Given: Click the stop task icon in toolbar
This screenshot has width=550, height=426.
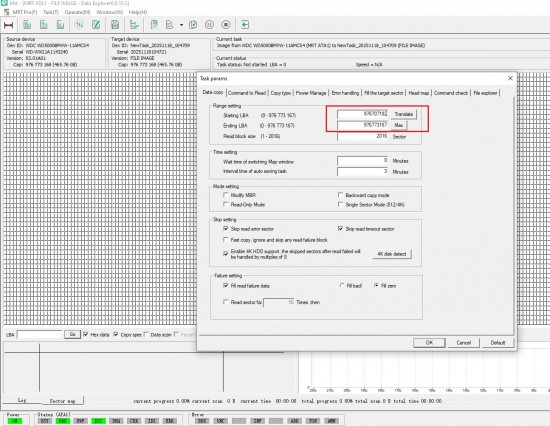Looking at the screenshot, I should [226, 25].
